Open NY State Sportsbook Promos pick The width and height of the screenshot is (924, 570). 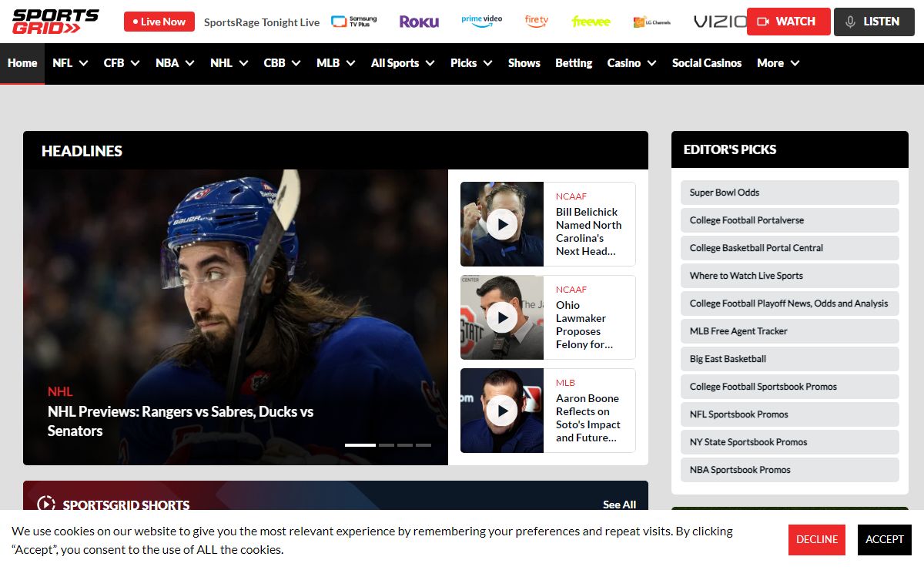[790, 442]
